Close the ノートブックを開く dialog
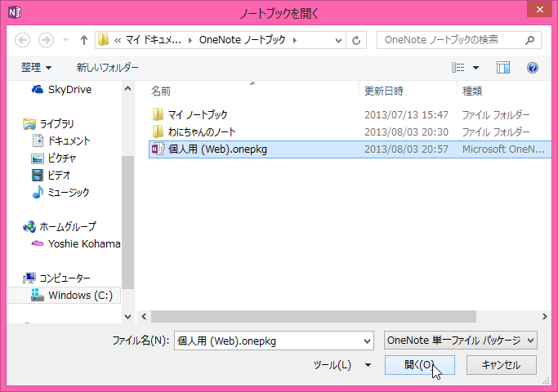The height and width of the screenshot is (392, 558). [539, 9]
